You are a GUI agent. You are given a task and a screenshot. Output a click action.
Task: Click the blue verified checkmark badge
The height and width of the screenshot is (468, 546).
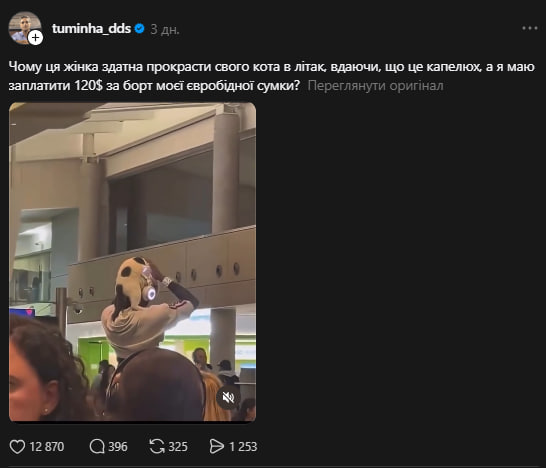click(139, 29)
